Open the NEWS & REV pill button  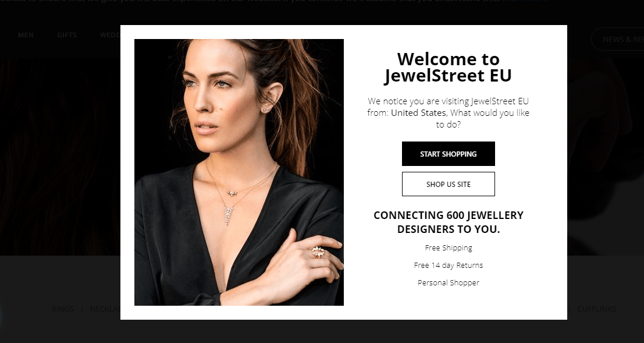618,39
